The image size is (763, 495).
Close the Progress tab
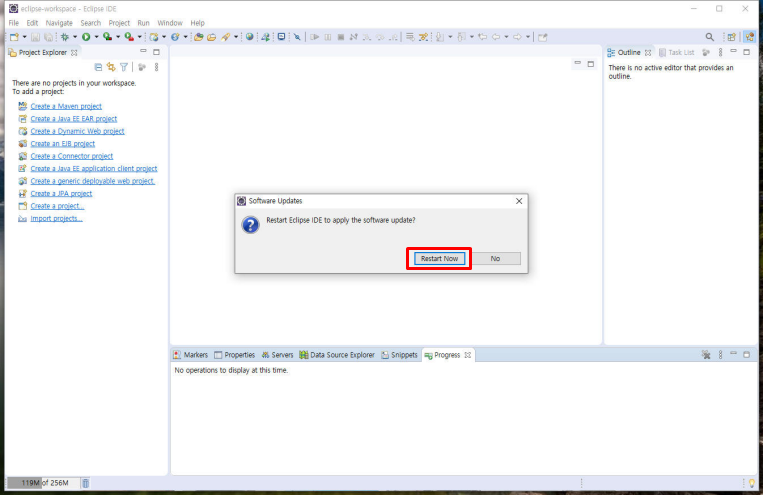(468, 355)
